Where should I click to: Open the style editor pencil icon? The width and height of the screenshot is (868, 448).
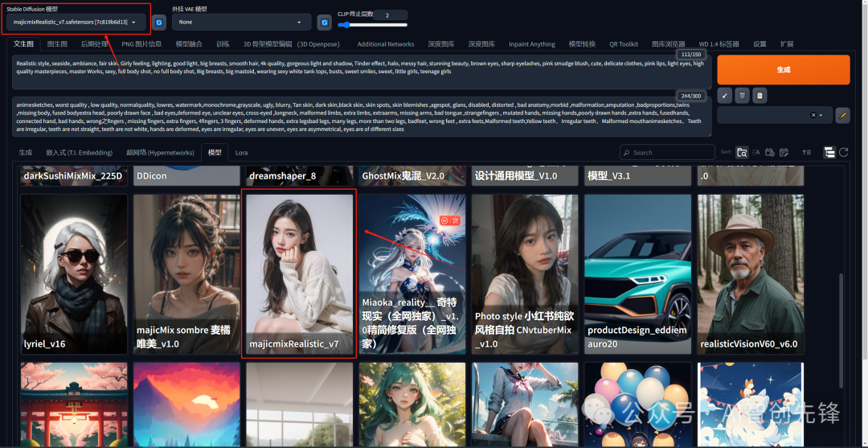[x=842, y=115]
